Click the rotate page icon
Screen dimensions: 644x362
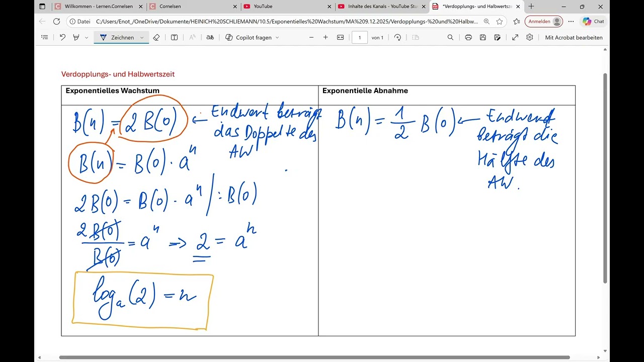397,37
